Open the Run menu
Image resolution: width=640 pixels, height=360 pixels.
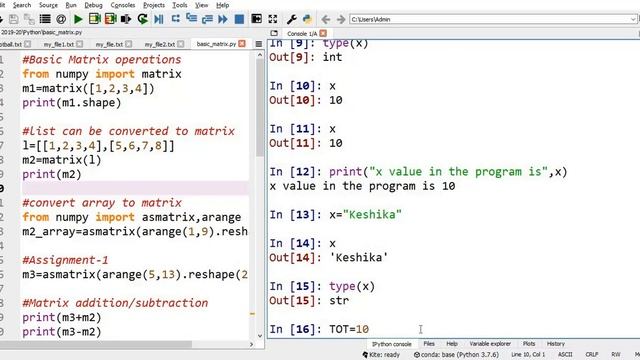[71, 5]
